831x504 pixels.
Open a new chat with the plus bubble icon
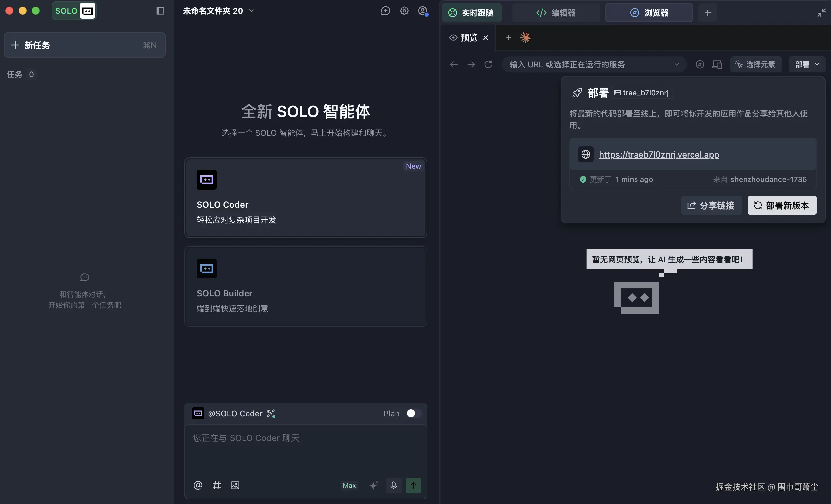pyautogui.click(x=385, y=11)
